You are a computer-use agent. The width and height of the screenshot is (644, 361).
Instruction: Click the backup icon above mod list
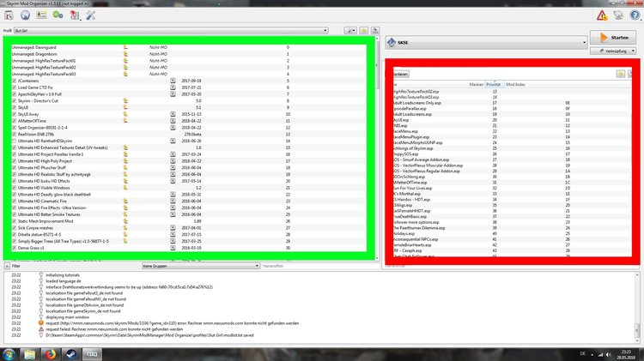pos(375,30)
